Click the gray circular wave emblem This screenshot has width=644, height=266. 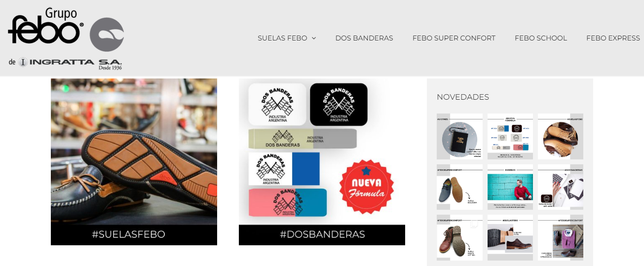pos(107,35)
